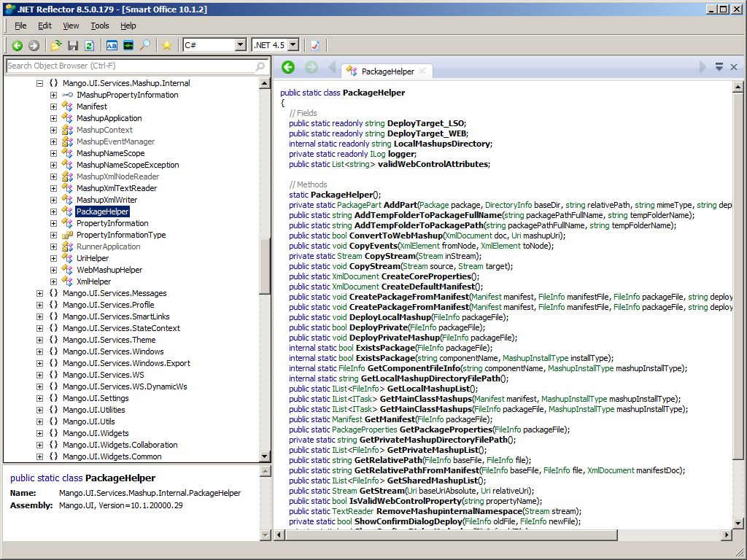This screenshot has height=560, width=747.
Task: Follow the GetManifest method link
Action: [x=389, y=419]
